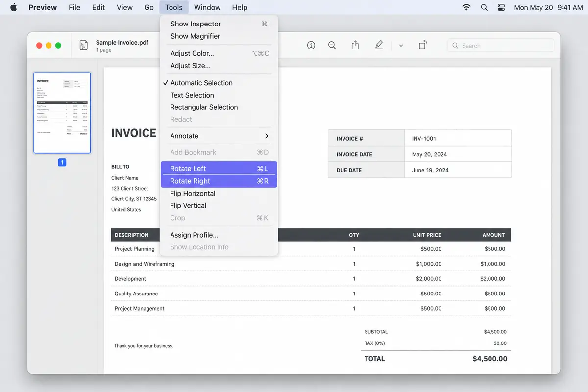This screenshot has width=588, height=392.
Task: Choose Assign Profile
Action: pos(219,235)
